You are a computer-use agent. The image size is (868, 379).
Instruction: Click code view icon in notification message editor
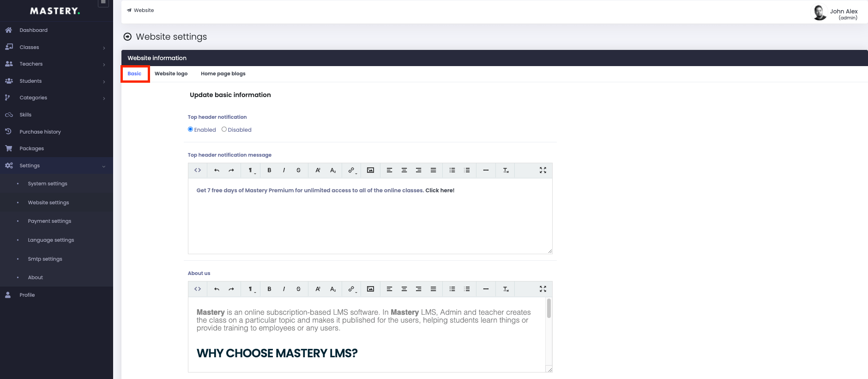point(198,170)
